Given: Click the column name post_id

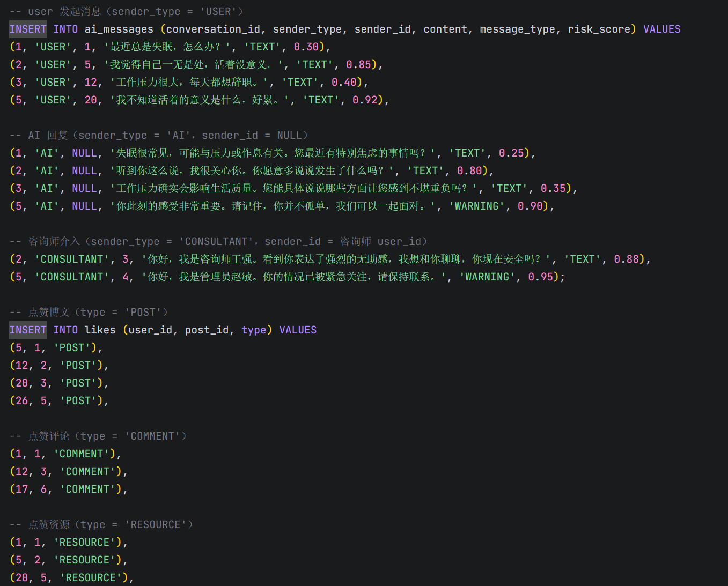Looking at the screenshot, I should (x=207, y=330).
